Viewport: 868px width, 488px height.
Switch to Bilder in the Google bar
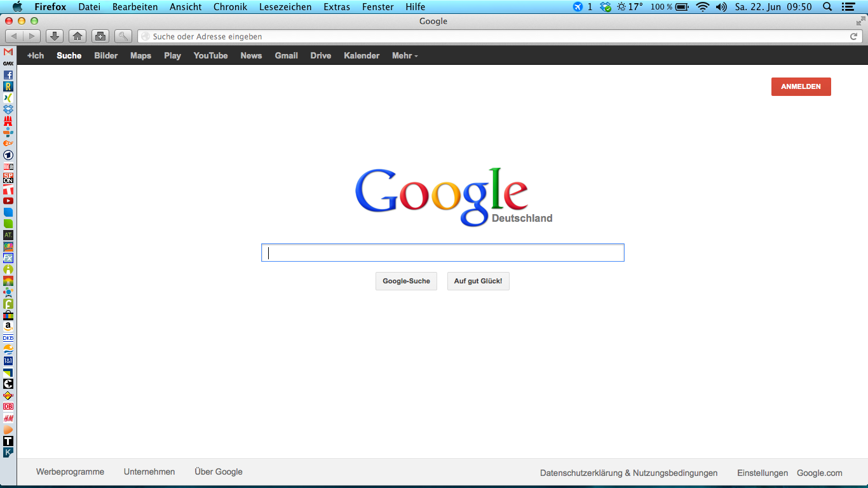click(106, 56)
